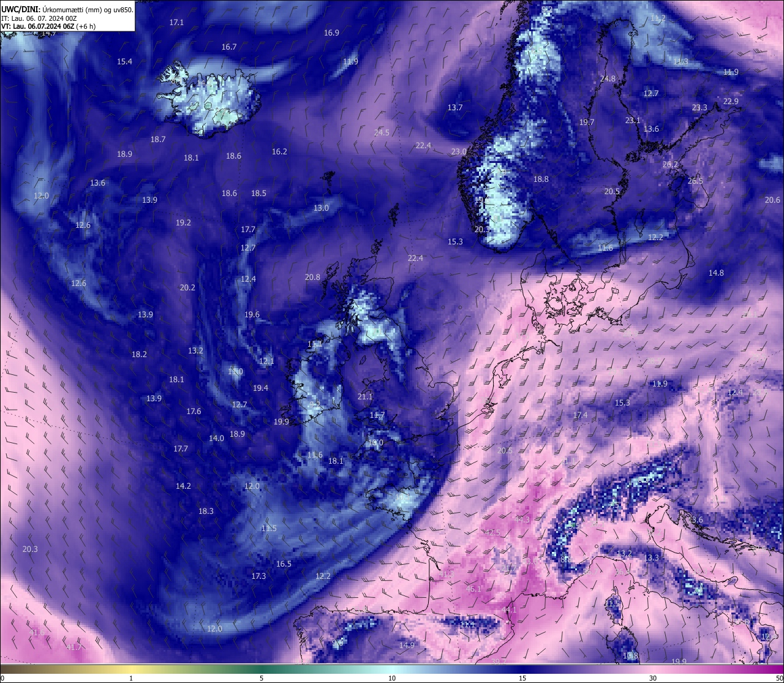The image size is (784, 683).
Task: Click the 24.5 value in the Norwegian Sea
Action: point(381,132)
